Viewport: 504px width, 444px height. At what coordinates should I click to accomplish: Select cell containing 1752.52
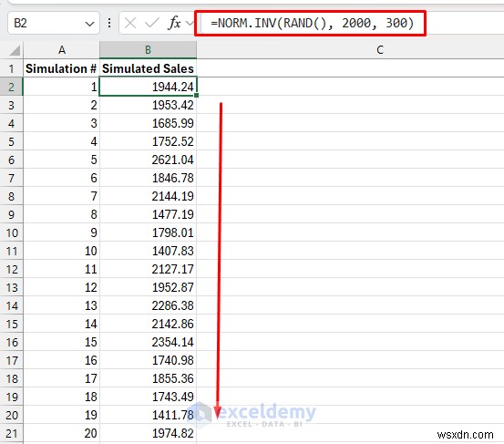pos(148,141)
